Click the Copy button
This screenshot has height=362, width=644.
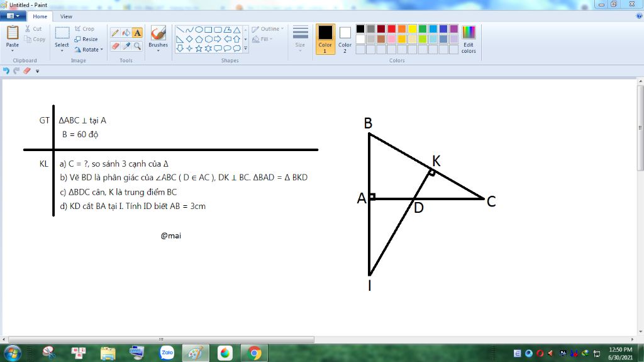click(35, 39)
